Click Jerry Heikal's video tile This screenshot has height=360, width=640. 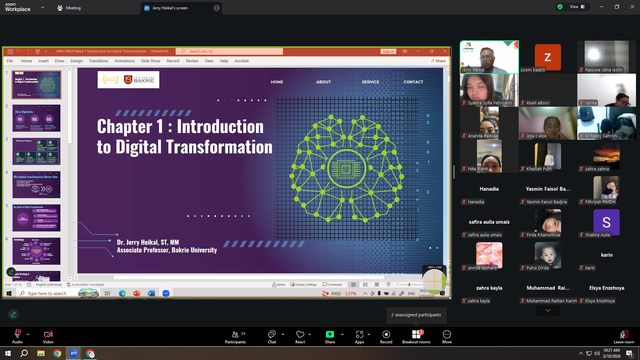click(489, 57)
